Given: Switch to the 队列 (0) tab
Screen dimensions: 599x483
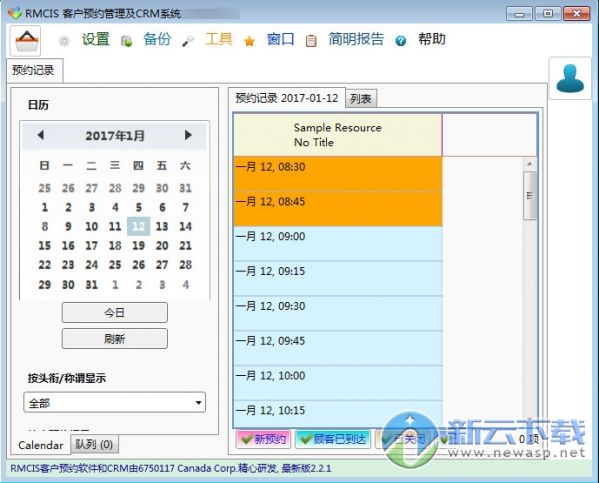Looking at the screenshot, I should click(x=94, y=444).
